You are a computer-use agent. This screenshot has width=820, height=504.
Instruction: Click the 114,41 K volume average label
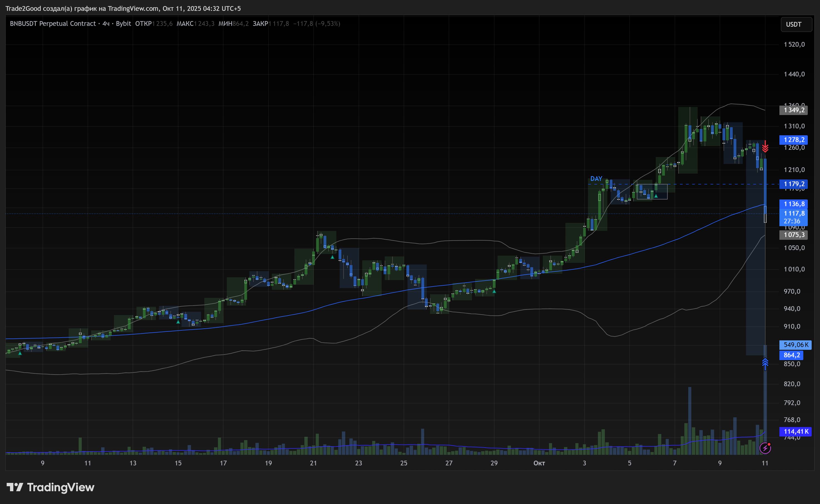(x=795, y=432)
